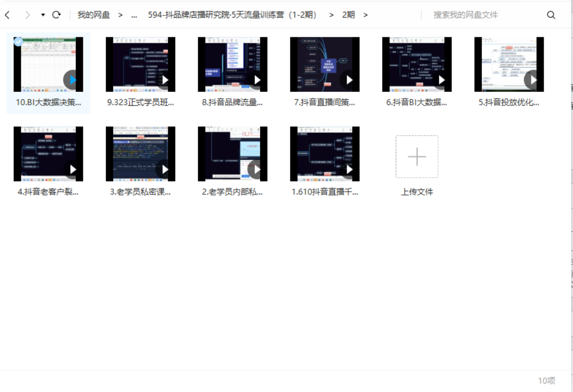This screenshot has width=573, height=392.
Task: Click the file name 1.610抖音直播千...
Action: point(325,192)
